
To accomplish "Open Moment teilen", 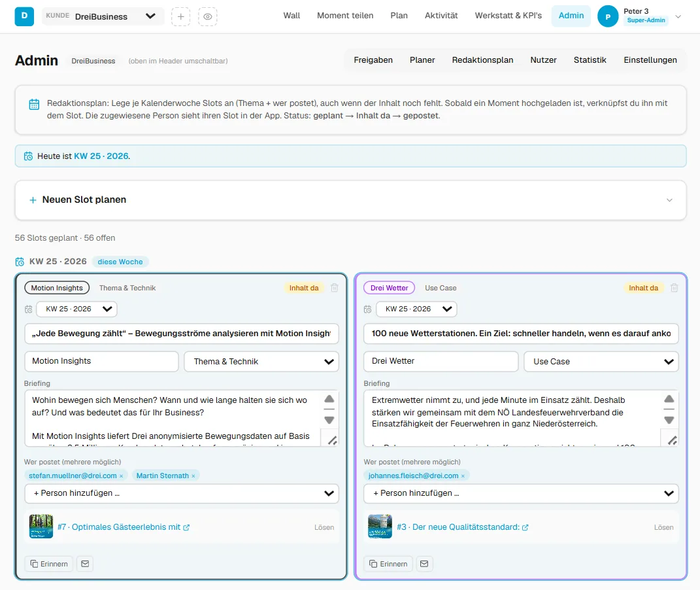I will click(x=345, y=16).
